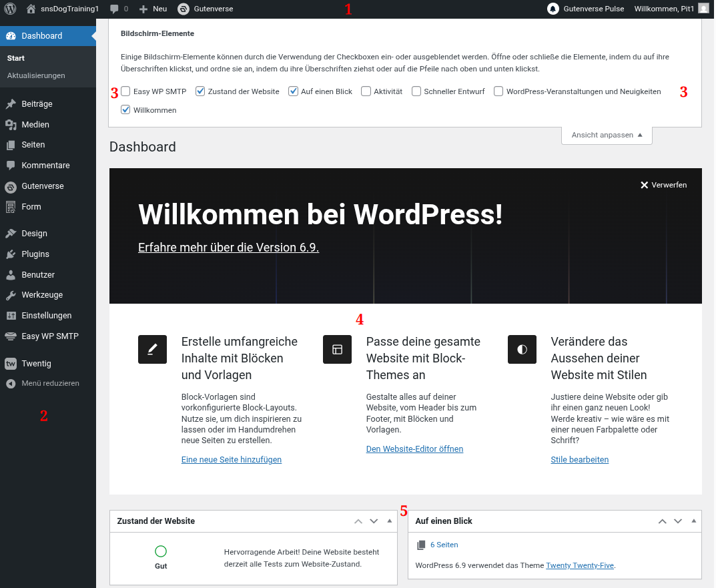The image size is (716, 588).
Task: Collapse the Auf einen Blick widget
Action: click(x=693, y=521)
